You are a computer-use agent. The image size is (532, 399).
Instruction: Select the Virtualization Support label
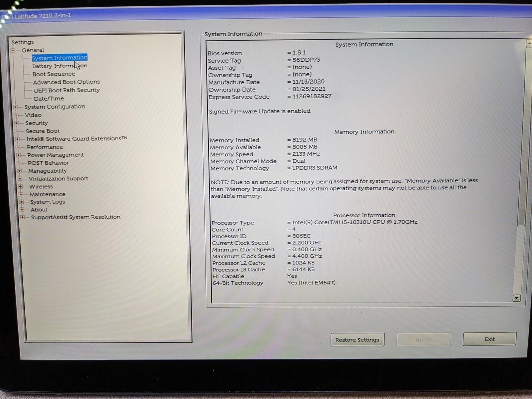[59, 179]
